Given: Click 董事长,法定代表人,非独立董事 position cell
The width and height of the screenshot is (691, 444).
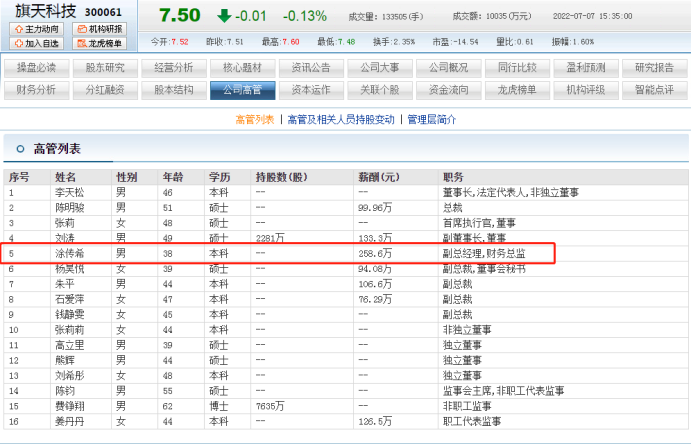Looking at the screenshot, I should (511, 193).
